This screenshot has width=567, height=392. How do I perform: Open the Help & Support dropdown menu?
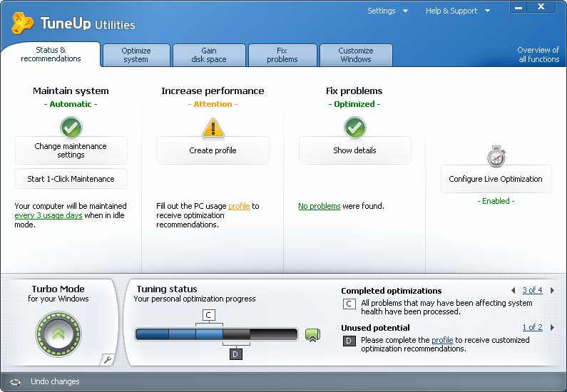458,11
